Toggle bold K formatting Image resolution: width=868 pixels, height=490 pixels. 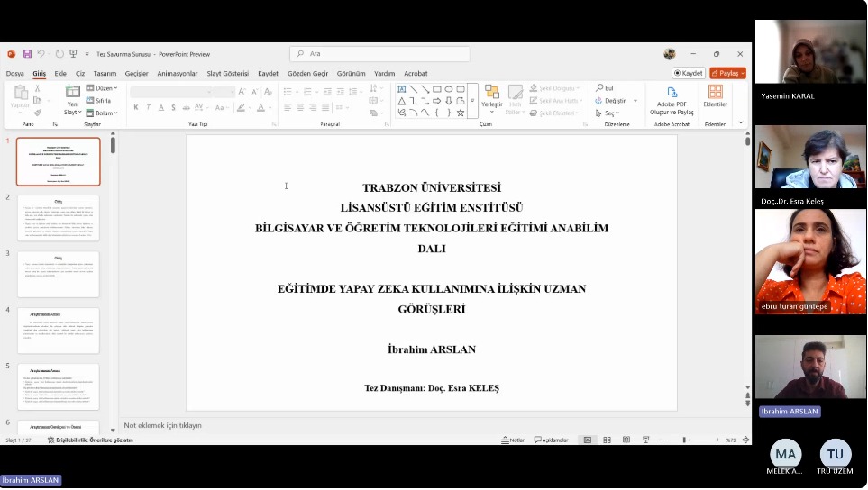click(x=135, y=108)
